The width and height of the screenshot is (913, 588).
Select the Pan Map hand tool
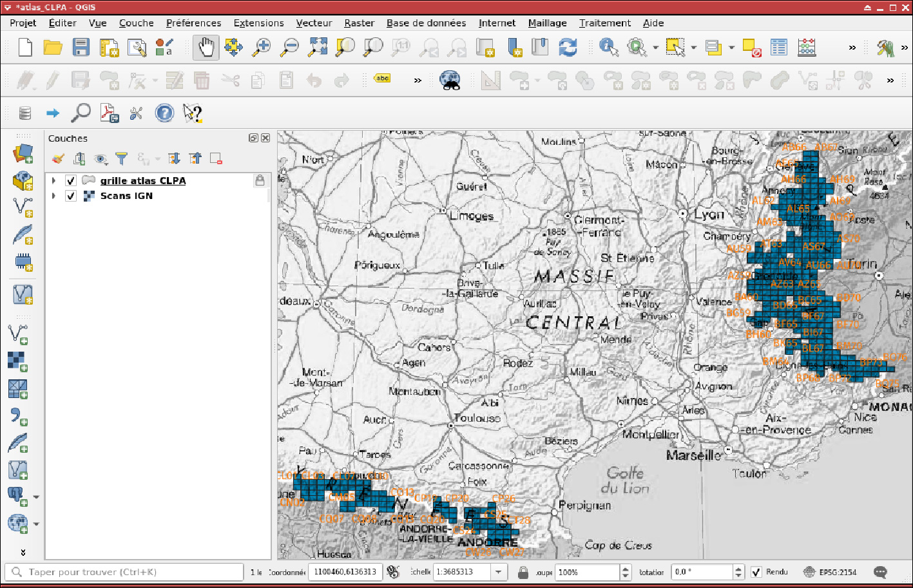click(206, 48)
